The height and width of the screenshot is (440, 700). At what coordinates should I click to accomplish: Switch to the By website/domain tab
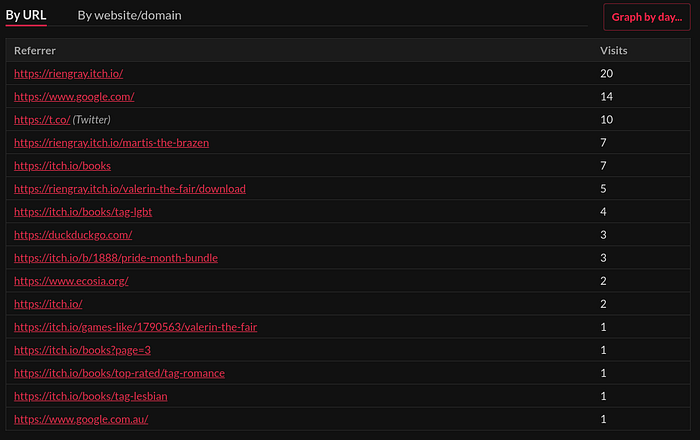(129, 16)
